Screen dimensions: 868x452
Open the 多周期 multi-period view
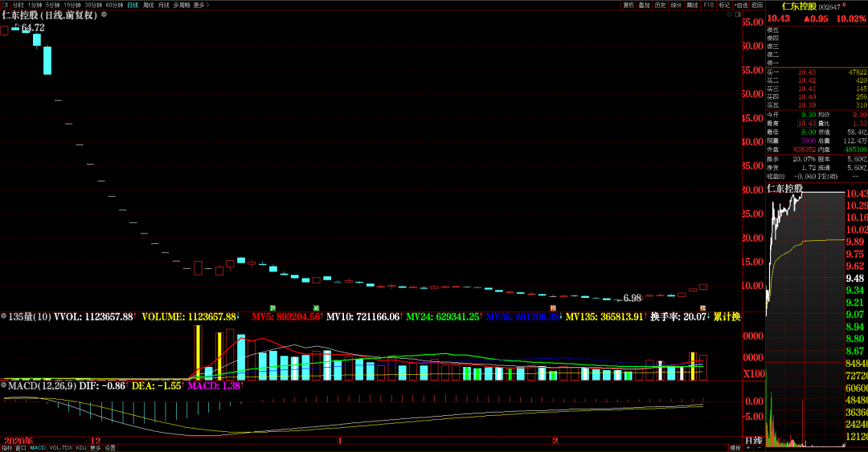pyautogui.click(x=182, y=5)
